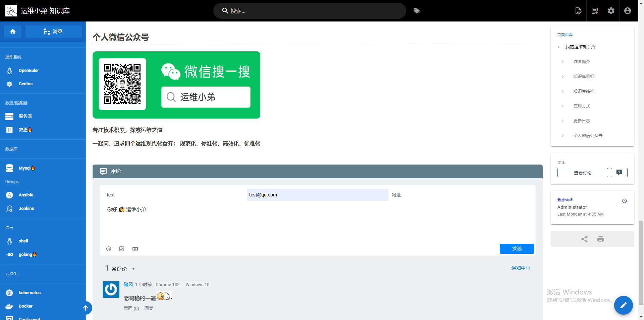Toggle Markdown mode in the comment editor

135,249
